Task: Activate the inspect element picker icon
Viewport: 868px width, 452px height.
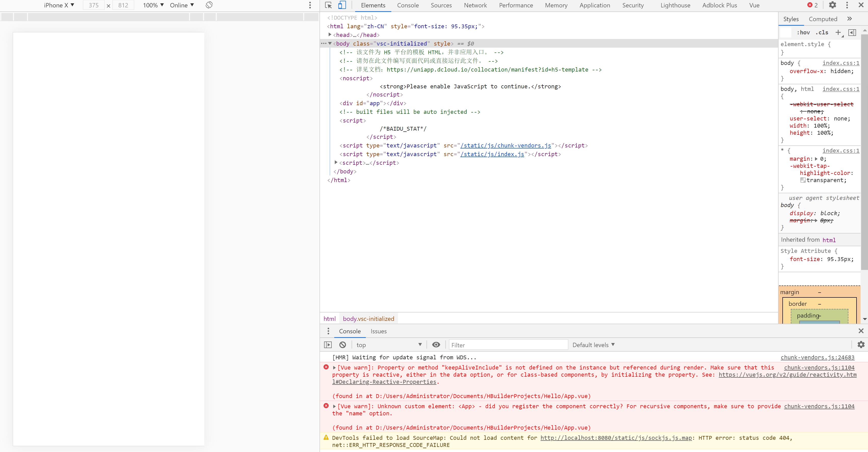Action: (x=329, y=5)
